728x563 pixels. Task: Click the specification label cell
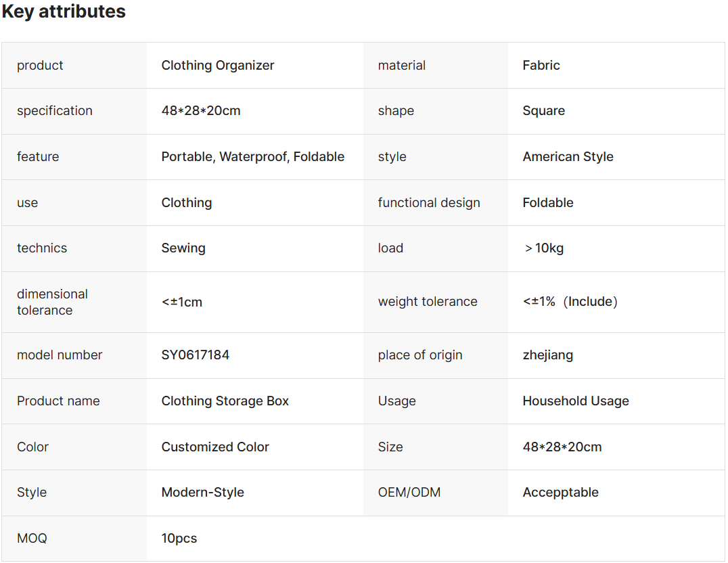click(55, 111)
